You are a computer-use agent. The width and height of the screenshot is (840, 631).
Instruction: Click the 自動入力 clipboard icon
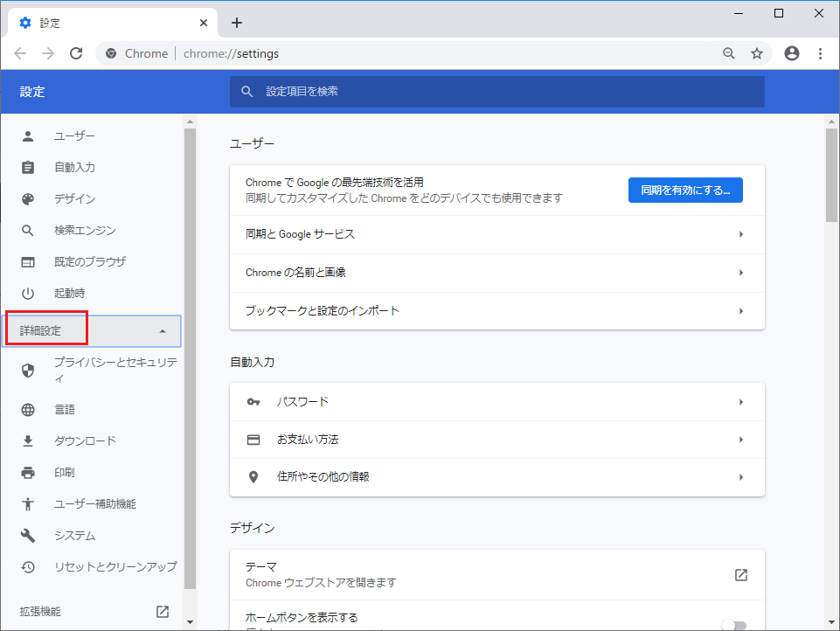coord(28,167)
